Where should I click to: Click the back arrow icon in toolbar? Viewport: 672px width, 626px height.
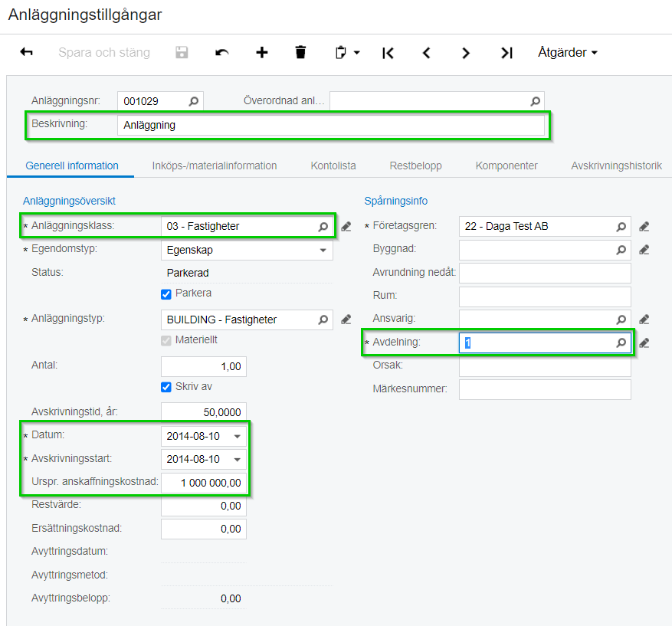(27, 52)
